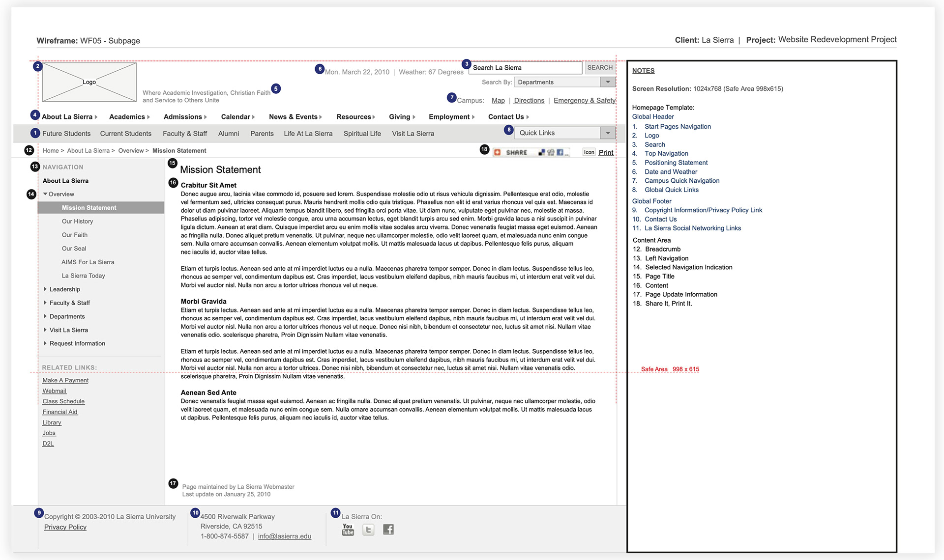Select Spiritual Life in the gray bar
Viewport: 944px width, 560px height.
pyautogui.click(x=362, y=134)
